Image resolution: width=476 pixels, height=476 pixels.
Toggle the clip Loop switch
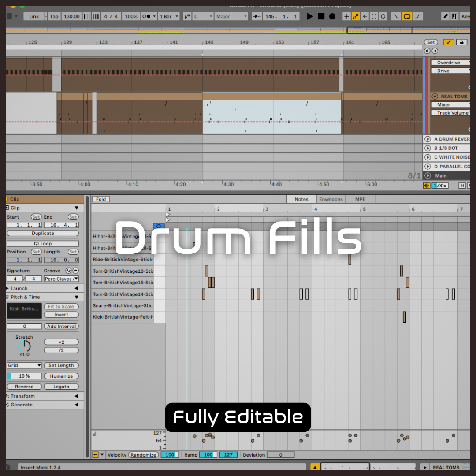(x=43, y=244)
